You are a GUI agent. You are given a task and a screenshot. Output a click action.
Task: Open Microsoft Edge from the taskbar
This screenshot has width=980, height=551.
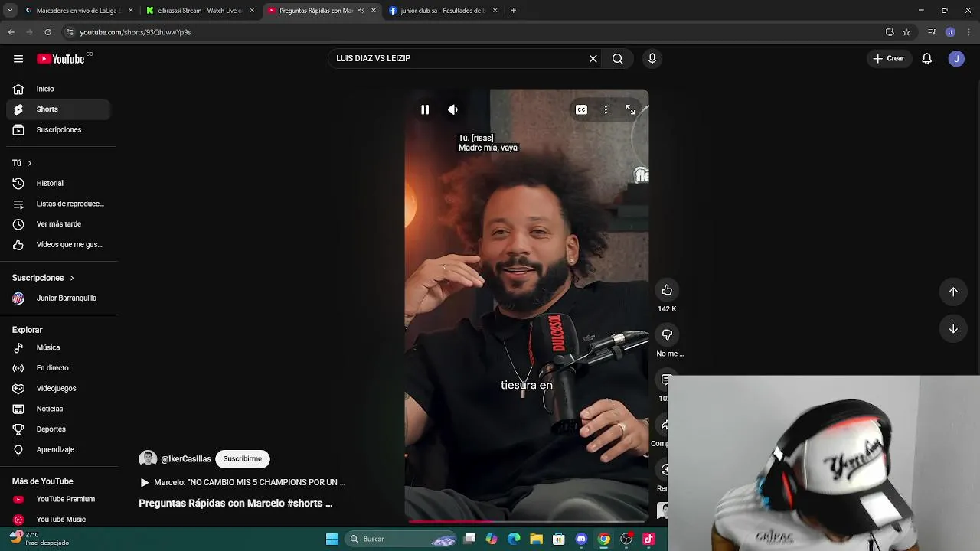514,539
